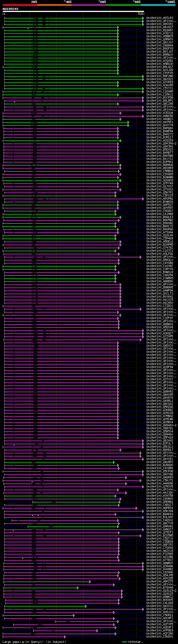Click the UniRef100_B8LQS7 label
The width and height of the screenshot is (178, 644).
(160, 67)
